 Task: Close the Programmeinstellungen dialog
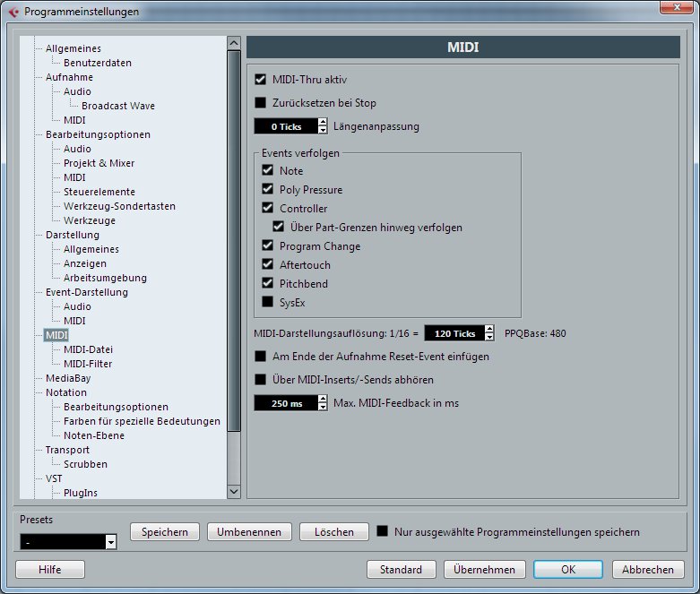(677, 7)
